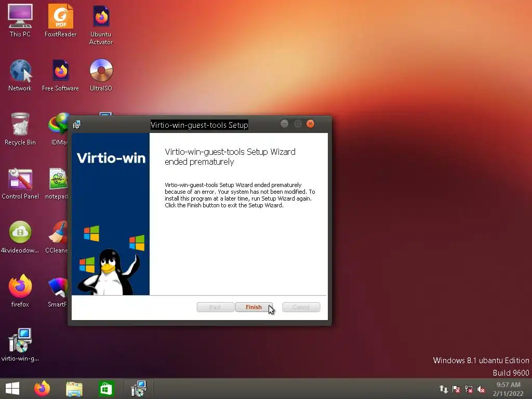
Task: Select the SmartFTP desktop icon
Action: [58, 291]
